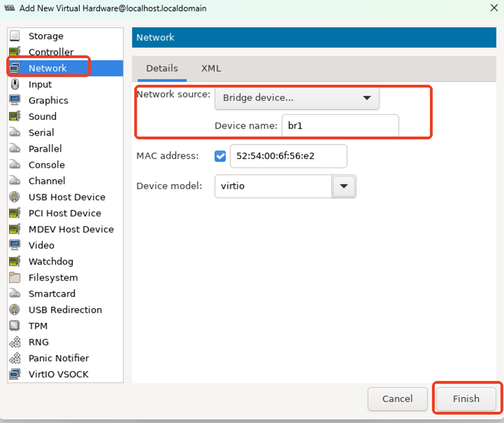Choose Input hardware type

coord(66,84)
